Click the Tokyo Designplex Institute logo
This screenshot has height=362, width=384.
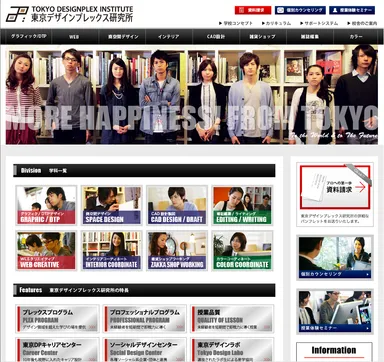(70, 14)
